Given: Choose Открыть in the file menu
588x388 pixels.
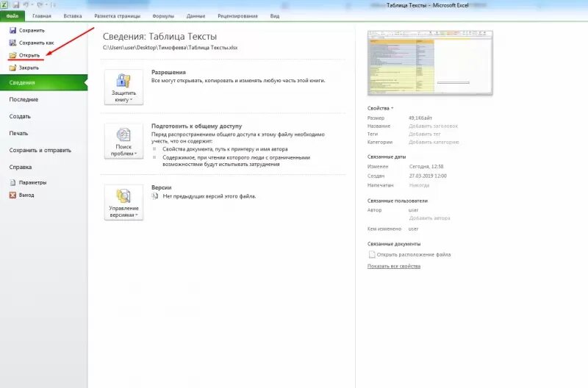Looking at the screenshot, I should pyautogui.click(x=29, y=55).
